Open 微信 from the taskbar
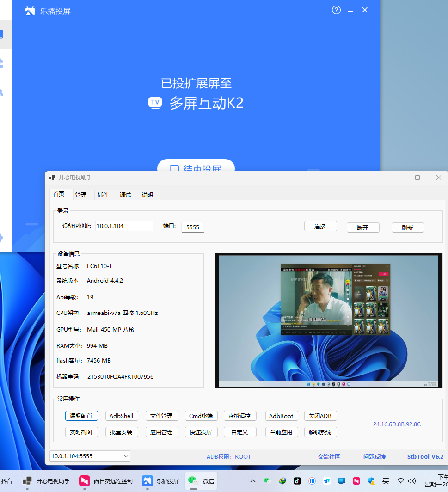This screenshot has width=448, height=492. 202,481
